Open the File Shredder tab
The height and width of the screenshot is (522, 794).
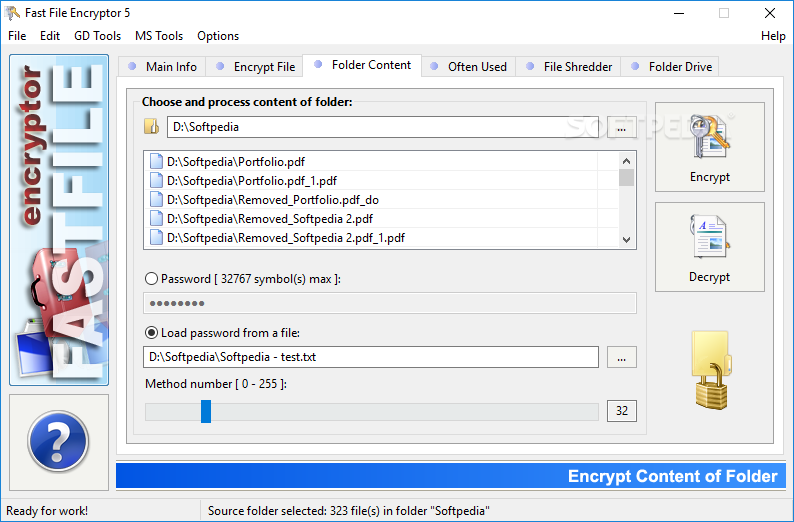pyautogui.click(x=569, y=67)
